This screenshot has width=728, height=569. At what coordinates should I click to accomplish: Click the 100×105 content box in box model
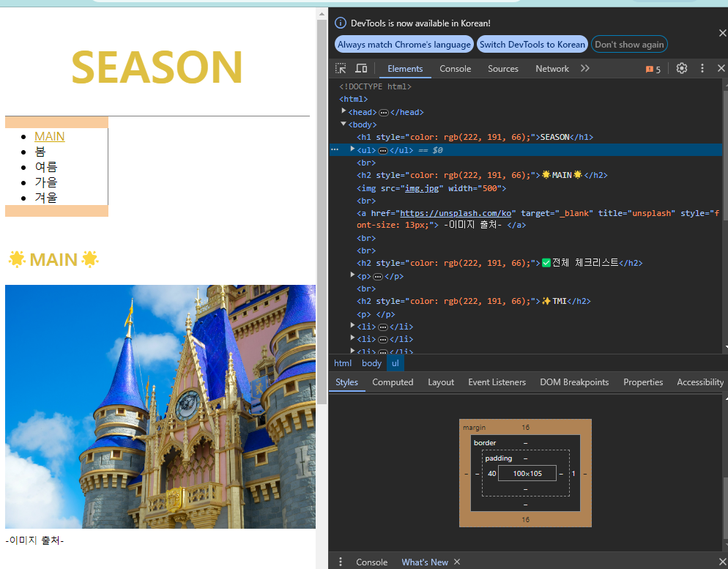[x=527, y=473]
